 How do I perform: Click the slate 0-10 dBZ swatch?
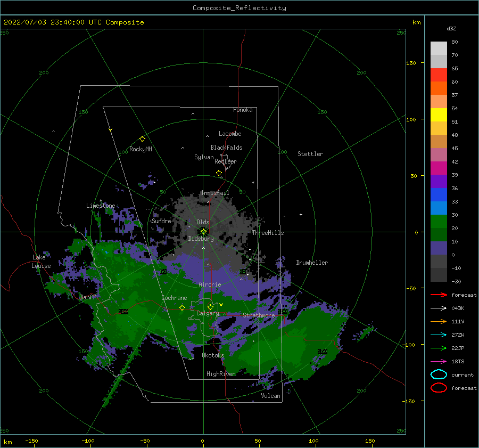pyautogui.click(x=439, y=248)
